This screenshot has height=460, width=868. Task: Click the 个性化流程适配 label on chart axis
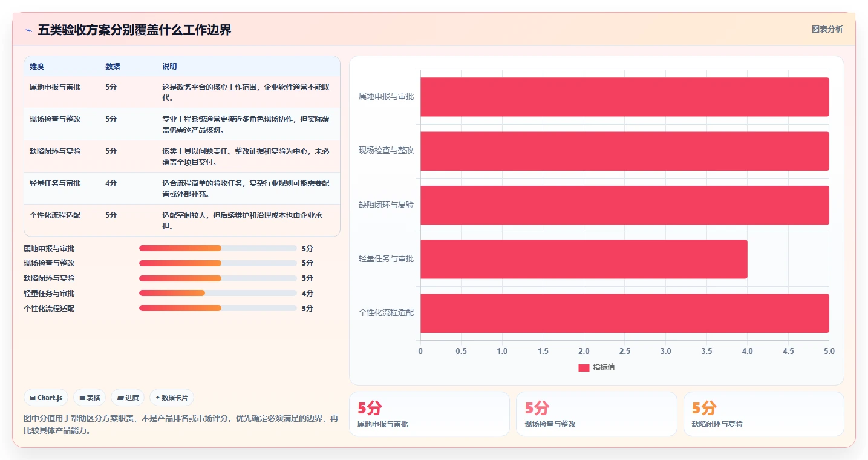386,313
